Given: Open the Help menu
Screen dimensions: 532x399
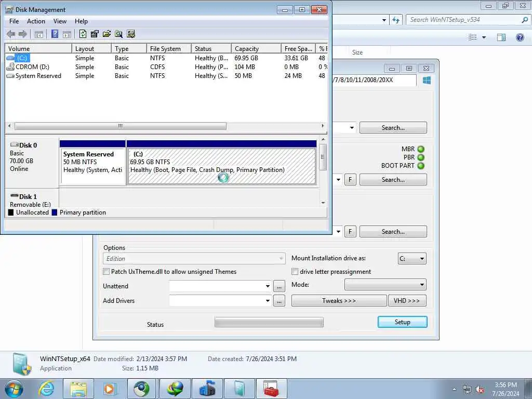Looking at the screenshot, I should 81,21.
